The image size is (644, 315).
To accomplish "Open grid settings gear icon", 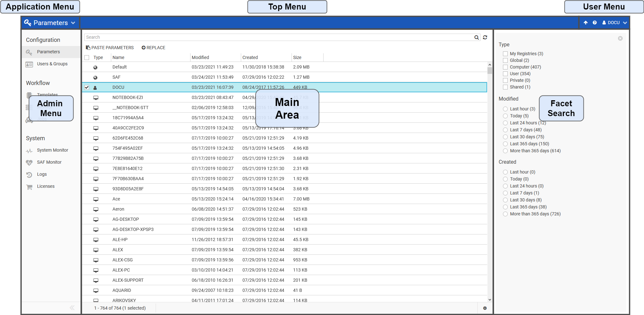I will click(x=485, y=308).
